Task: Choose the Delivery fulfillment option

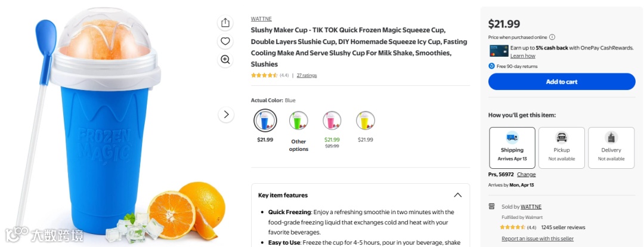Action: pyautogui.click(x=611, y=147)
